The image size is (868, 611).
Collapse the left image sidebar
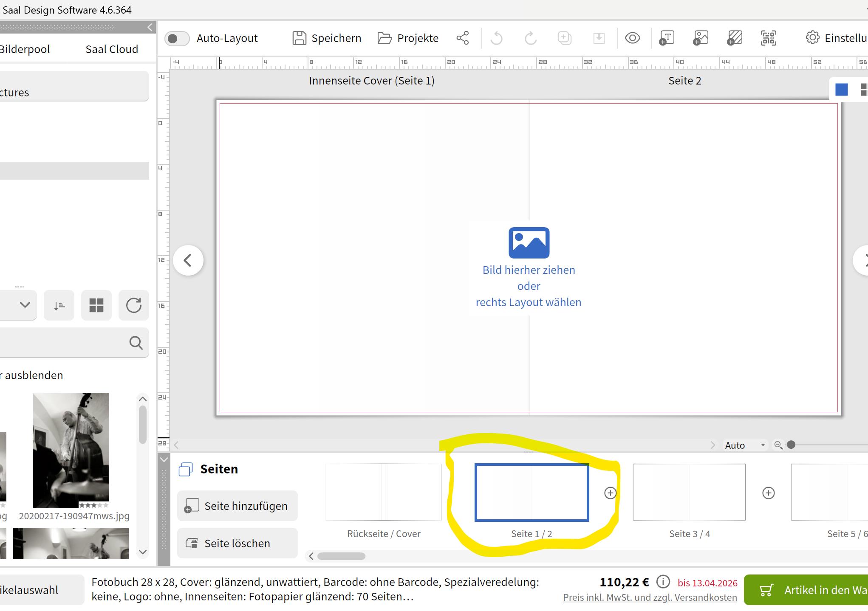(x=150, y=28)
